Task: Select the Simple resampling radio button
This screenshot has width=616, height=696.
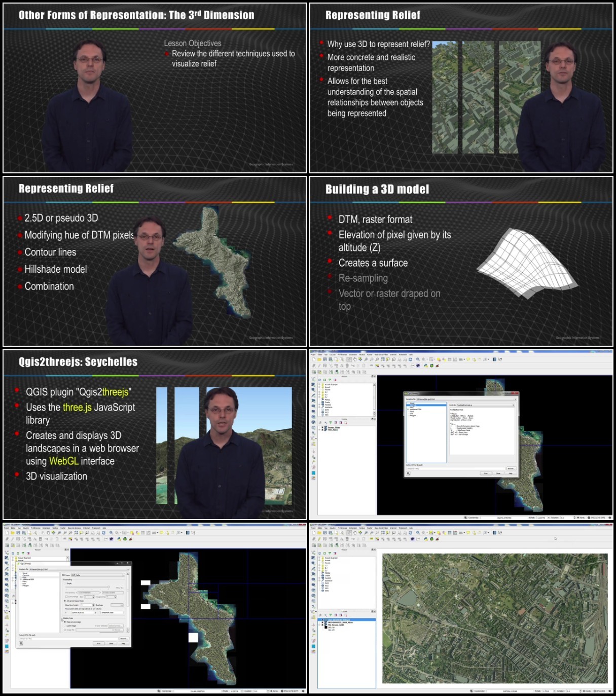Action: 65,583
